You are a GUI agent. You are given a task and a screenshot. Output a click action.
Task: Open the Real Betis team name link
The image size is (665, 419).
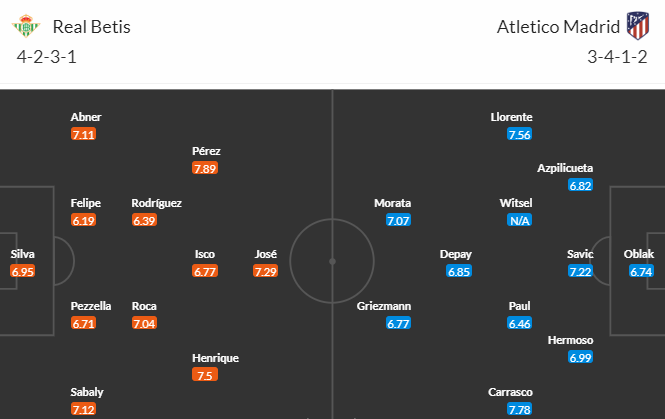point(92,27)
